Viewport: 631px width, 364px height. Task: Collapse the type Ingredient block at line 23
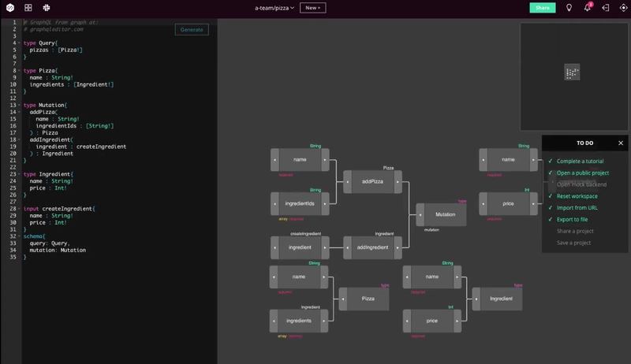click(x=19, y=174)
